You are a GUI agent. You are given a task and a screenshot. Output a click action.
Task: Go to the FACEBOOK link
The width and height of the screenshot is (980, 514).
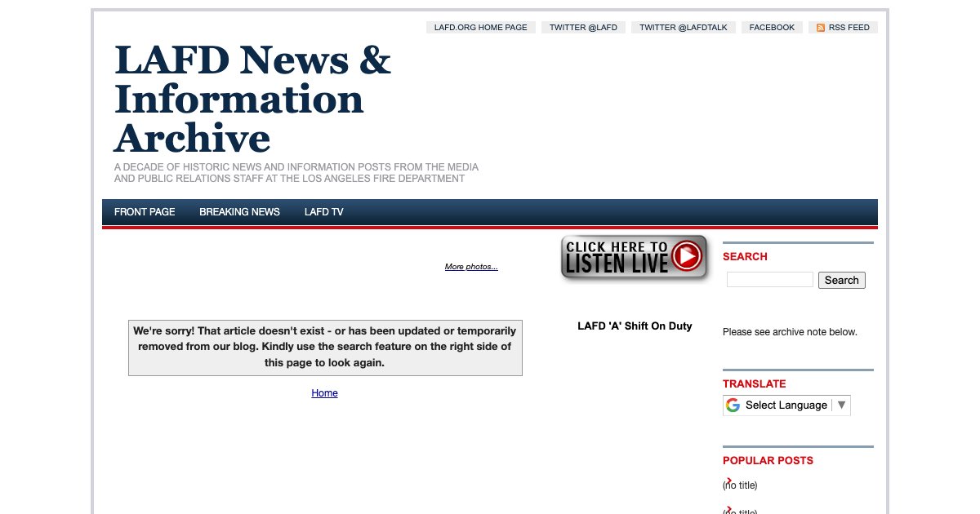(x=772, y=28)
